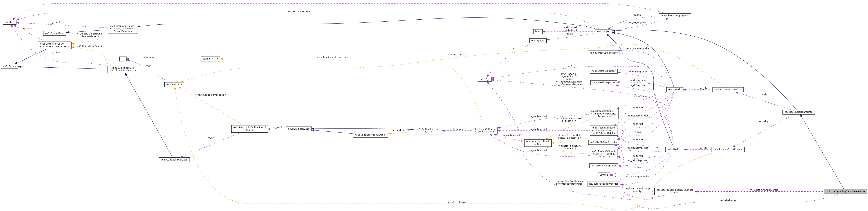This screenshot has width=868, height=211.
Task: Click TracedCallback< uint16_t, uint8_t, uint32_t, uint64_t > node
Action: click(x=603, y=130)
